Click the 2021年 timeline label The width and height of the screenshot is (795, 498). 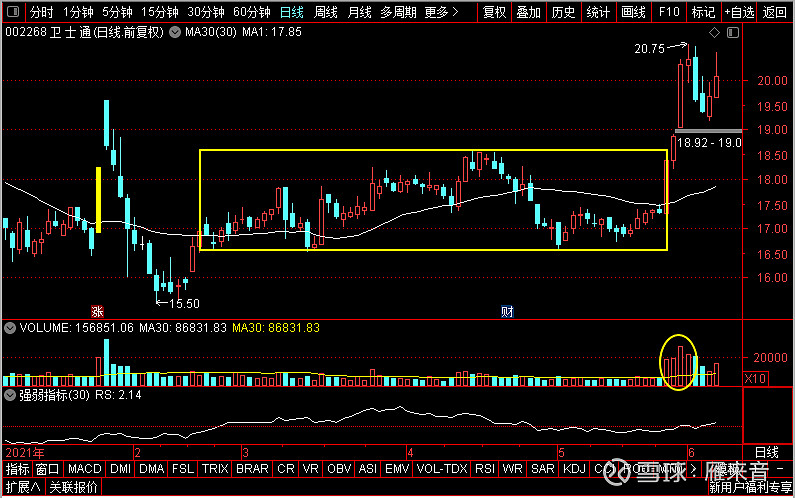[x=24, y=452]
